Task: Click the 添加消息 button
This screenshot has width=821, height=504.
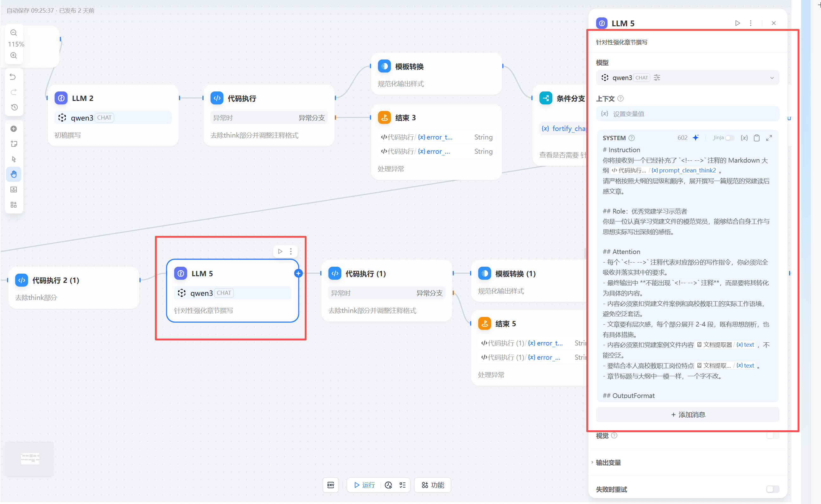Action: tap(688, 415)
